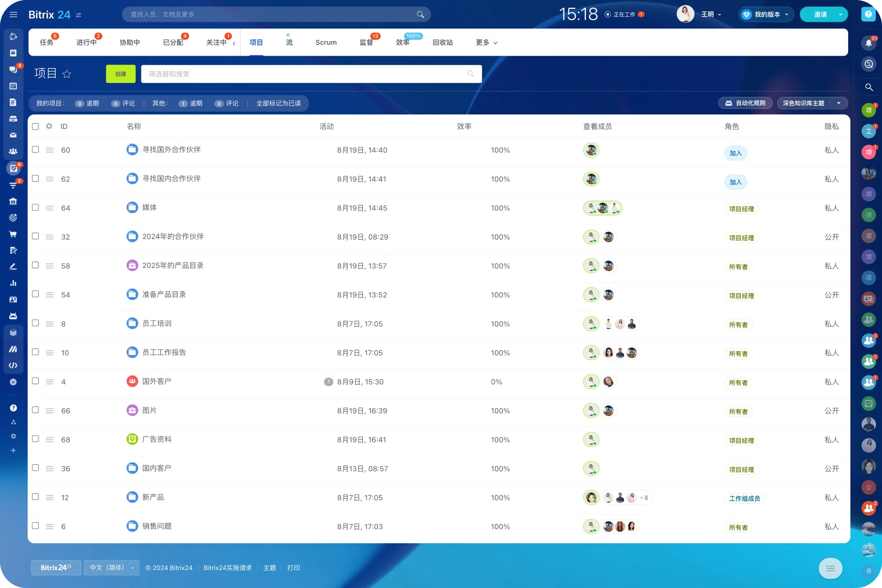Expand the 更多 tab dropdown
This screenshot has width=882, height=588.
tap(487, 43)
